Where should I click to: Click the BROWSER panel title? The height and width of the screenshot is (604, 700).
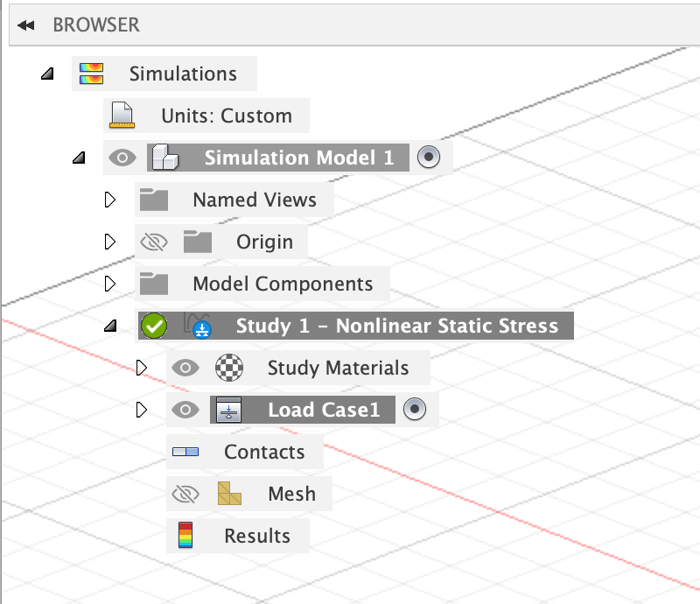coord(96,25)
